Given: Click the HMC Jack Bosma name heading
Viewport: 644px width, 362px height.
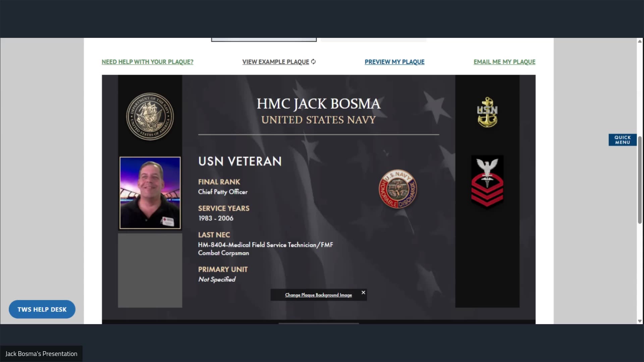Looking at the screenshot, I should 319,104.
